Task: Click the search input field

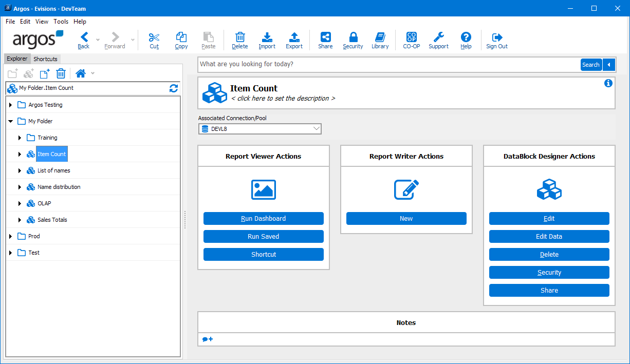Action: [x=389, y=64]
